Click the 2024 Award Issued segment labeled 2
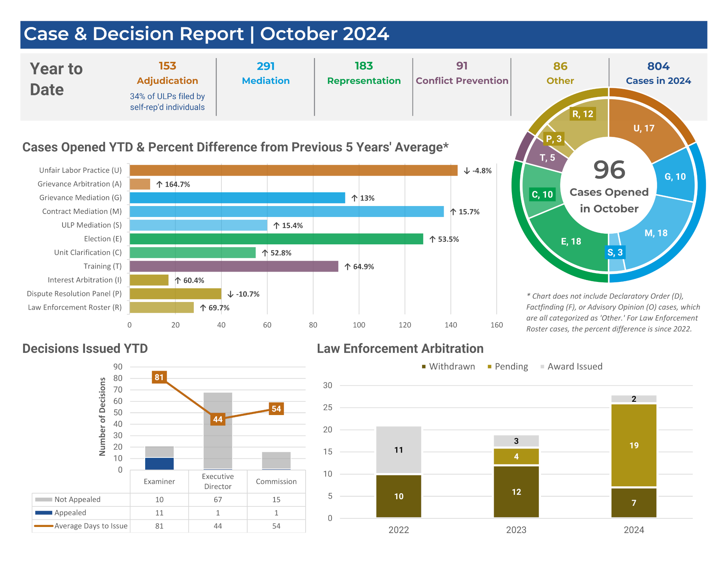Screen dimensions: 728x563 (634, 399)
